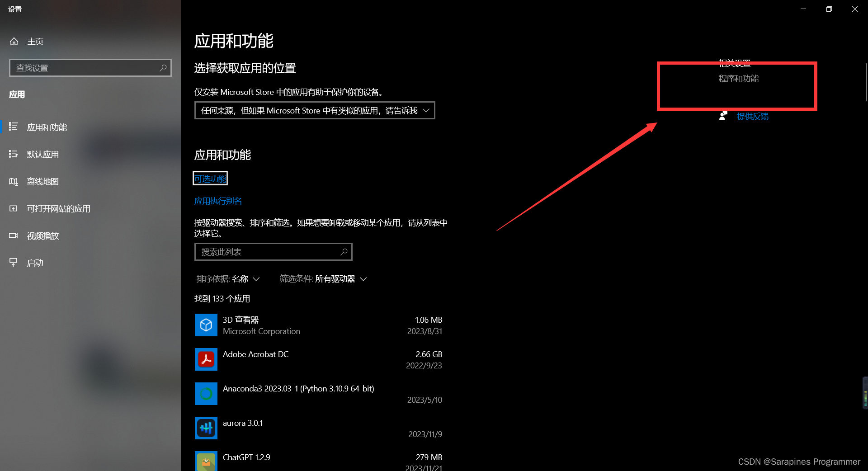Screen dimensions: 868x471
Task: Select Anaconda3 2023.03-1 entry
Action: tap(319, 394)
